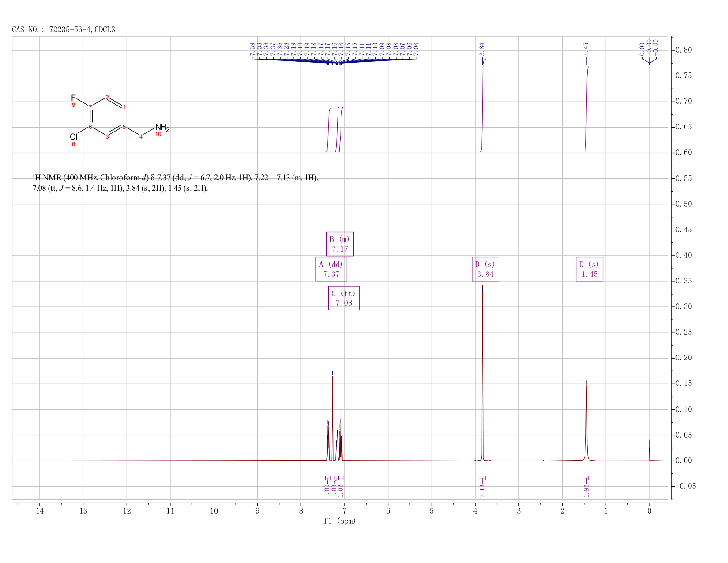728x563 pixels.
Task: Click the singlet peak at 3.84 ppm
Action: (x=482, y=373)
